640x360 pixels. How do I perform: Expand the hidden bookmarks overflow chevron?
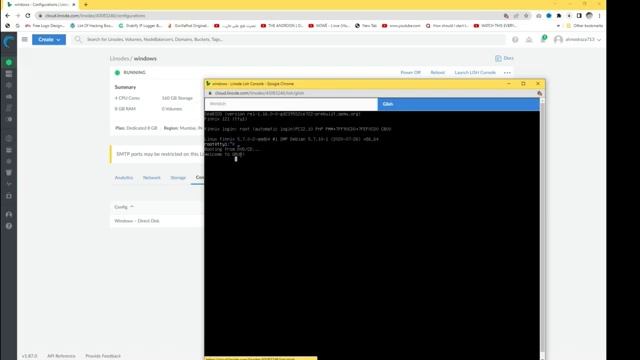point(558,25)
